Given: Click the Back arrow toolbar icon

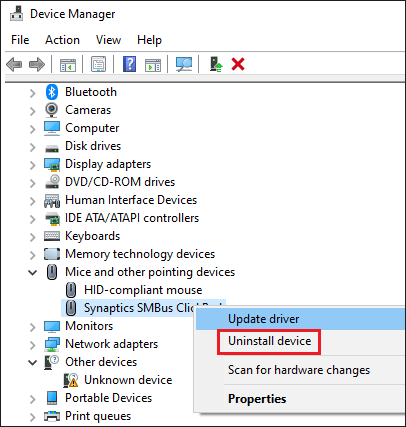Looking at the screenshot, I should coord(14,64).
